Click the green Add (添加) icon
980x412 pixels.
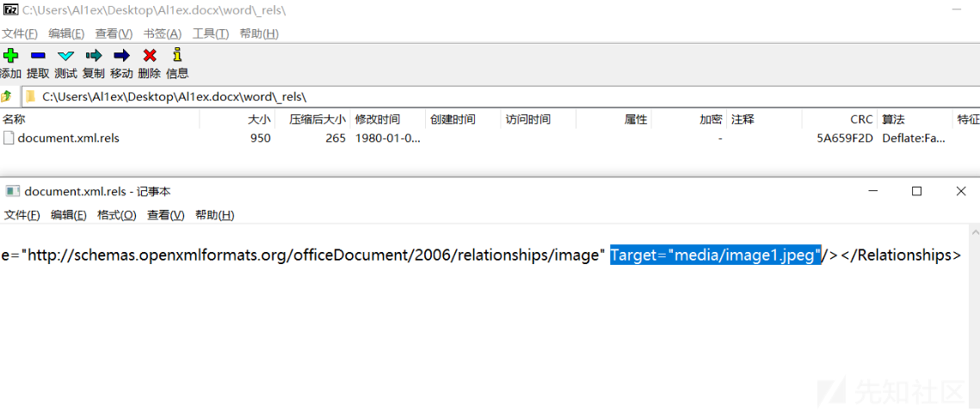click(x=10, y=56)
